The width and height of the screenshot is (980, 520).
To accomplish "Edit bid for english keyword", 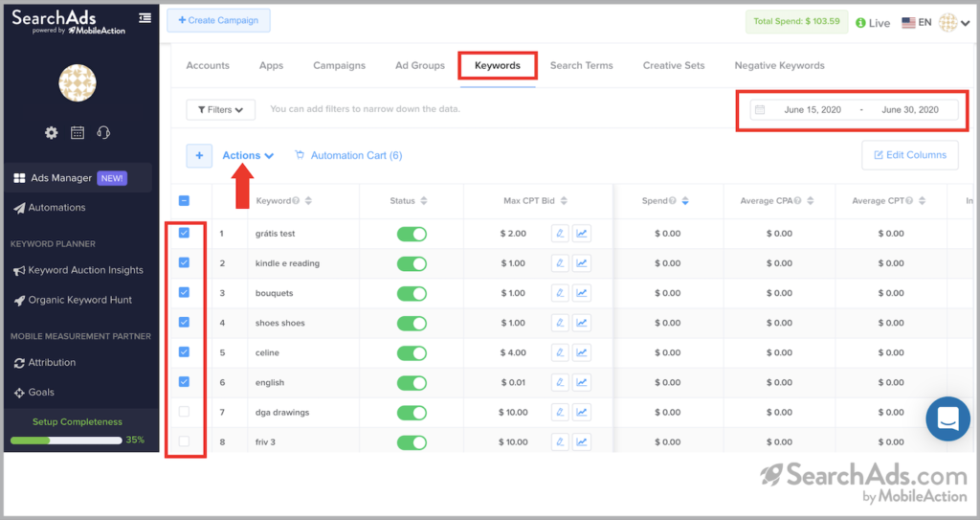I will 560,382.
